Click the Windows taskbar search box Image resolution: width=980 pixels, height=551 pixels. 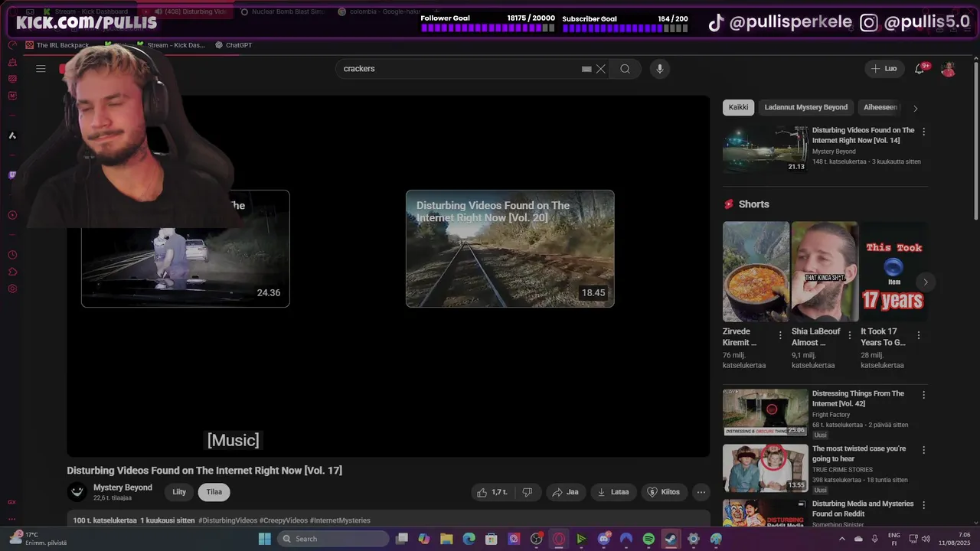tap(333, 539)
